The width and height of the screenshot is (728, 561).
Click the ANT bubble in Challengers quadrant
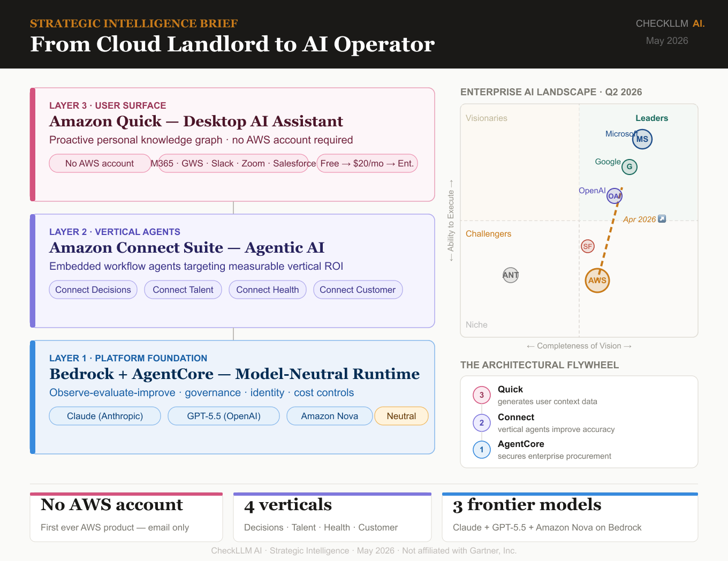511,275
